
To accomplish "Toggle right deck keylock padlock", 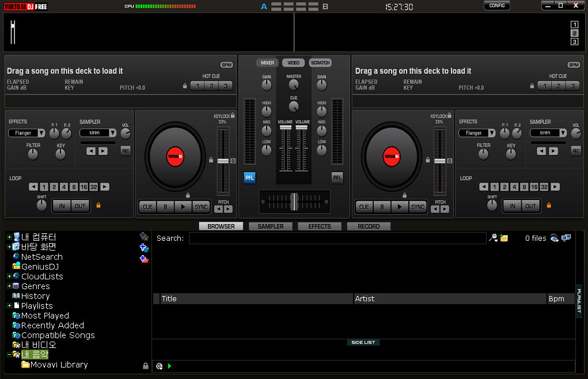I will [x=449, y=115].
